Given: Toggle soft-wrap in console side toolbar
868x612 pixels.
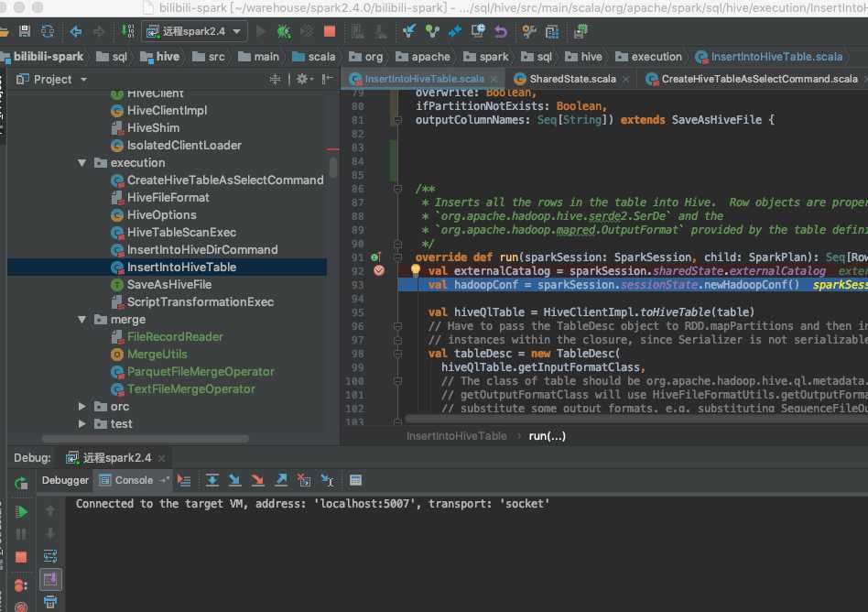Looking at the screenshot, I should 50,556.
